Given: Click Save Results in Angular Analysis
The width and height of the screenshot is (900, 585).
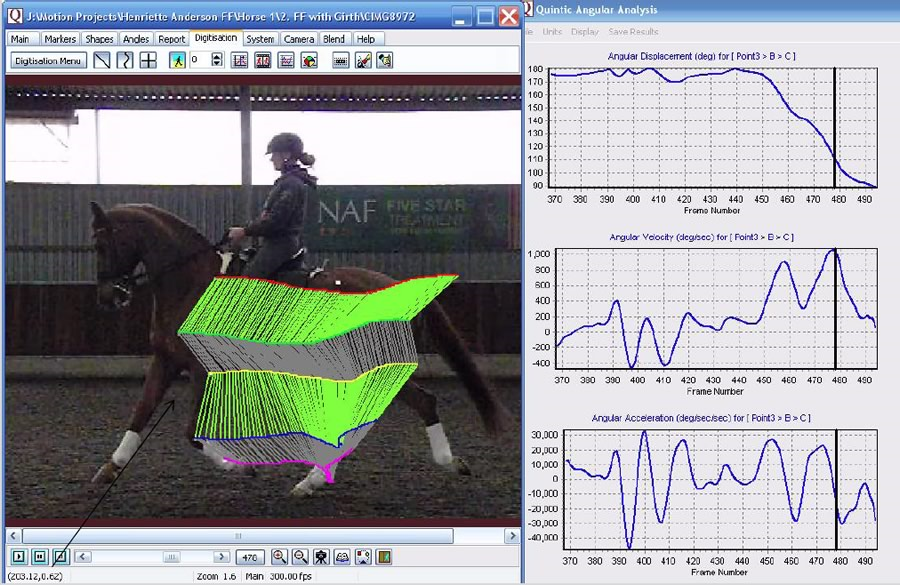Looking at the screenshot, I should (633, 32).
